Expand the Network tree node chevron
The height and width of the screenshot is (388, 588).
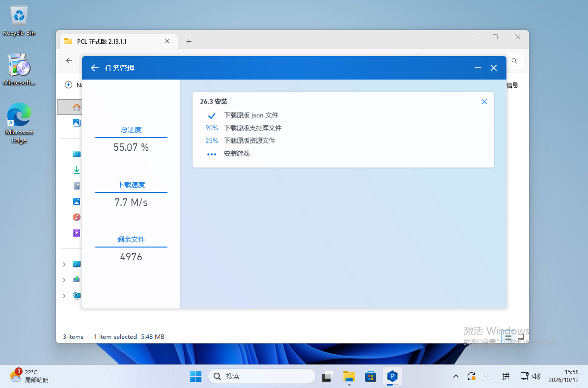click(64, 296)
